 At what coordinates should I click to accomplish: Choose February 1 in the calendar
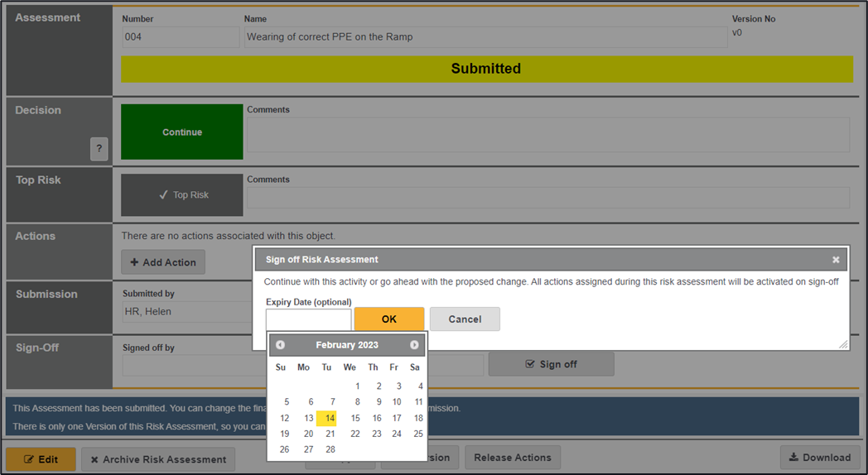pyautogui.click(x=357, y=386)
